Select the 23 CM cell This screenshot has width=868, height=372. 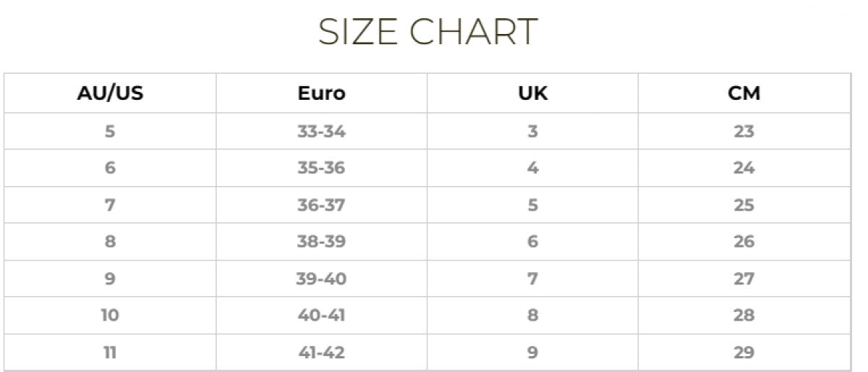point(744,132)
